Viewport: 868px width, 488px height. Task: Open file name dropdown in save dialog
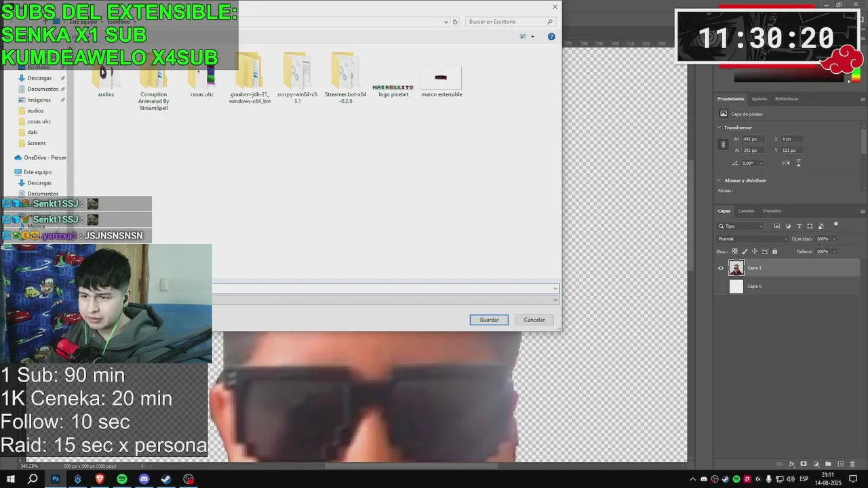(x=555, y=288)
